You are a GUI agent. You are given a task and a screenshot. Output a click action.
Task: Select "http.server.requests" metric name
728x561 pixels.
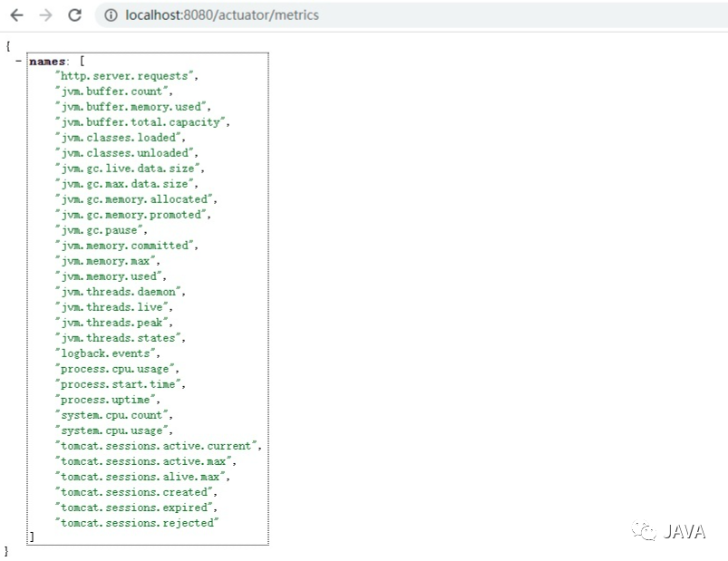tap(124, 76)
